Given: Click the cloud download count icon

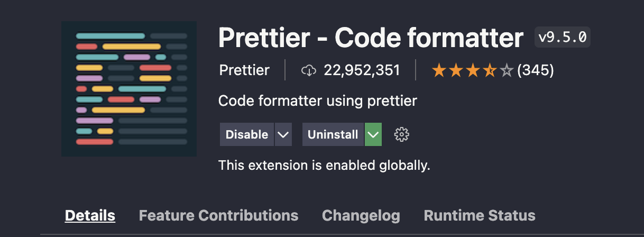Looking at the screenshot, I should coord(308,70).
